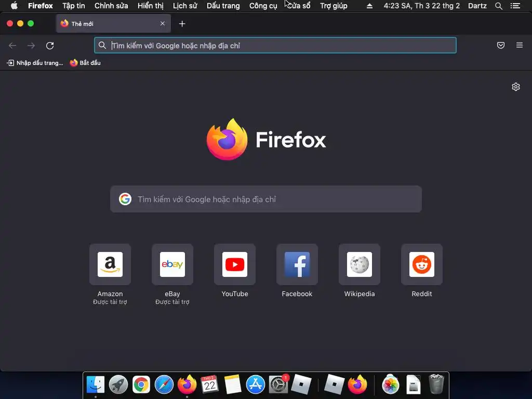Open a new tab with plus button
Viewport: 532px width, 399px height.
pos(182,24)
